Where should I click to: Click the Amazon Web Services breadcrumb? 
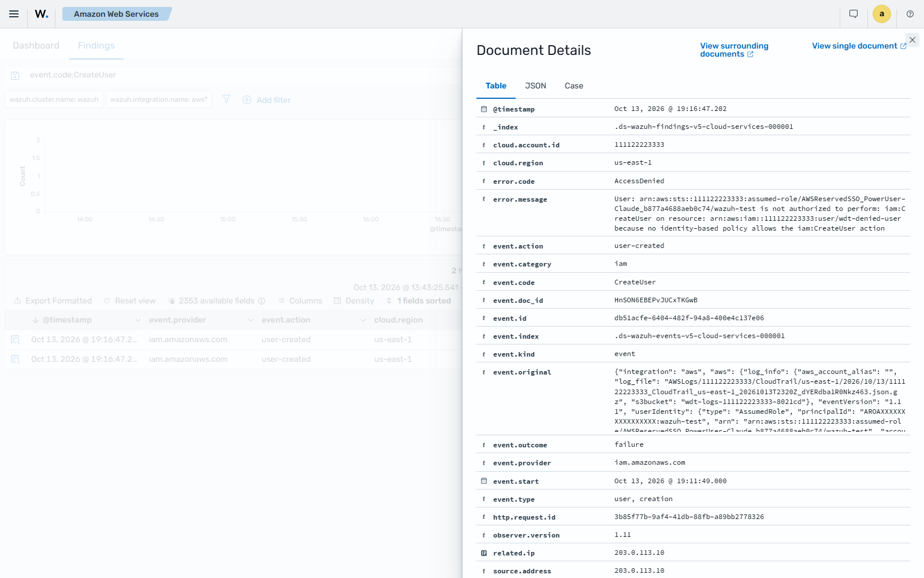[x=116, y=14]
